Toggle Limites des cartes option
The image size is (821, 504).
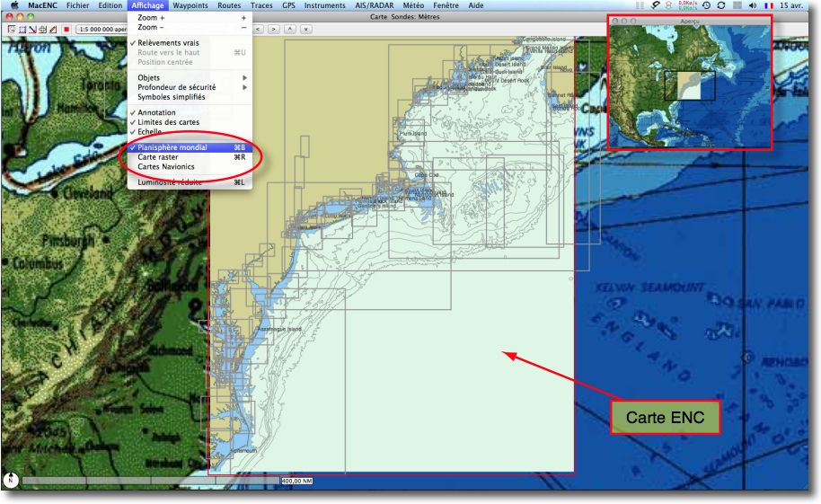click(x=190, y=122)
